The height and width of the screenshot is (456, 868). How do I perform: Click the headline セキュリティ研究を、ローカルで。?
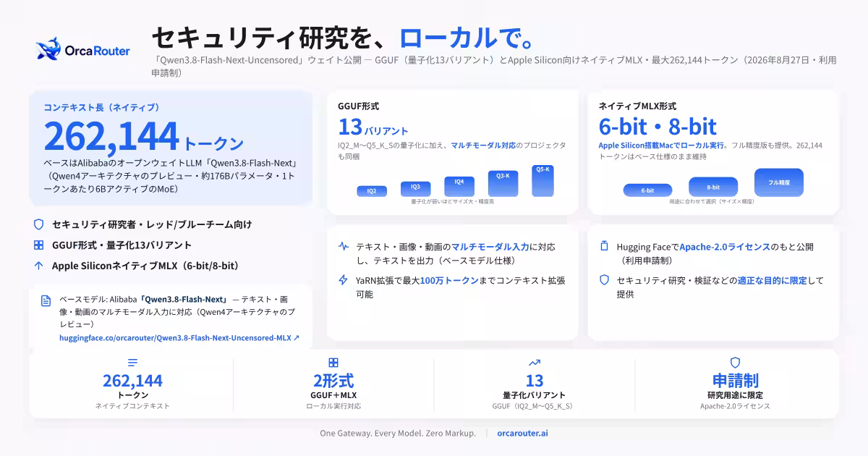344,38
